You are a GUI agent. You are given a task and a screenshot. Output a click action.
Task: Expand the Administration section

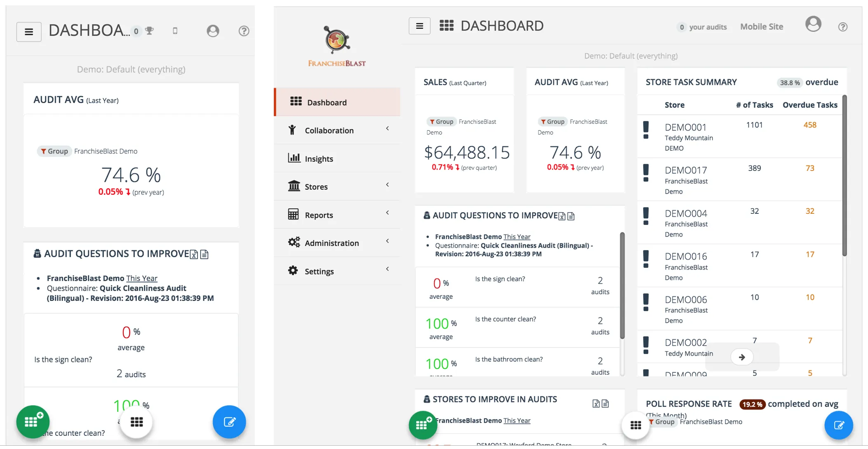tap(332, 243)
